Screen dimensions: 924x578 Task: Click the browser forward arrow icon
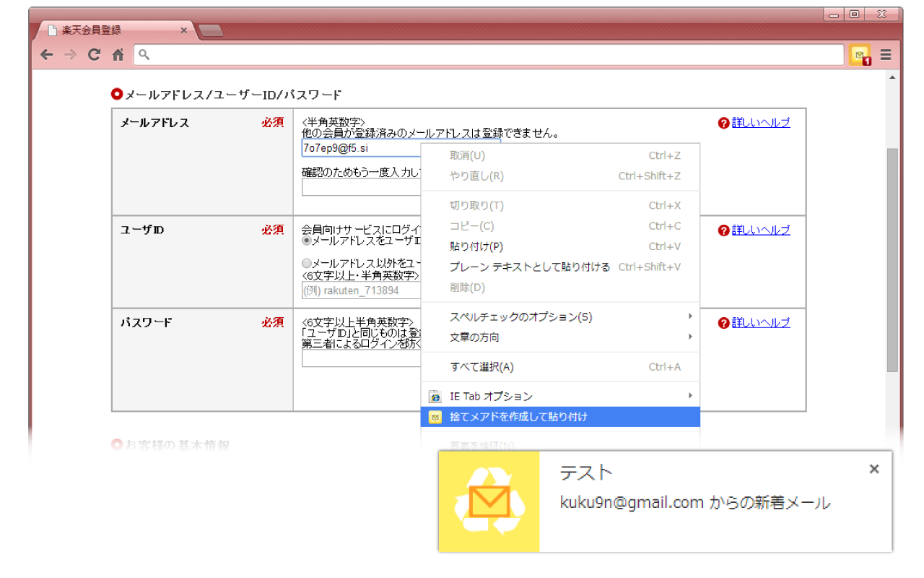point(70,54)
